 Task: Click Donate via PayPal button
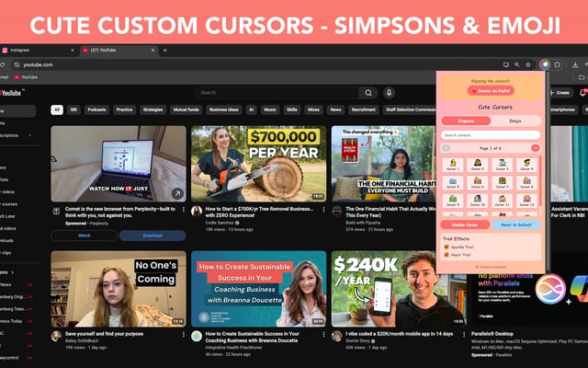pyautogui.click(x=491, y=91)
